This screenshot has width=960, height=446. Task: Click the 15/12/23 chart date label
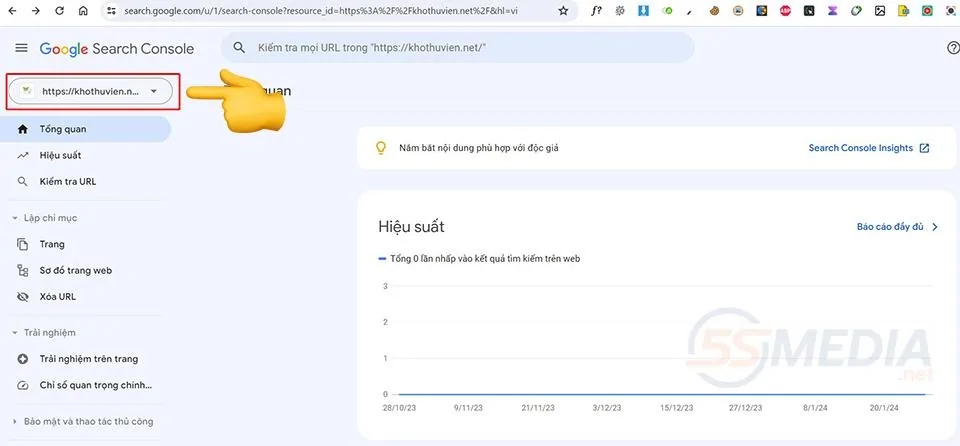pyautogui.click(x=677, y=407)
